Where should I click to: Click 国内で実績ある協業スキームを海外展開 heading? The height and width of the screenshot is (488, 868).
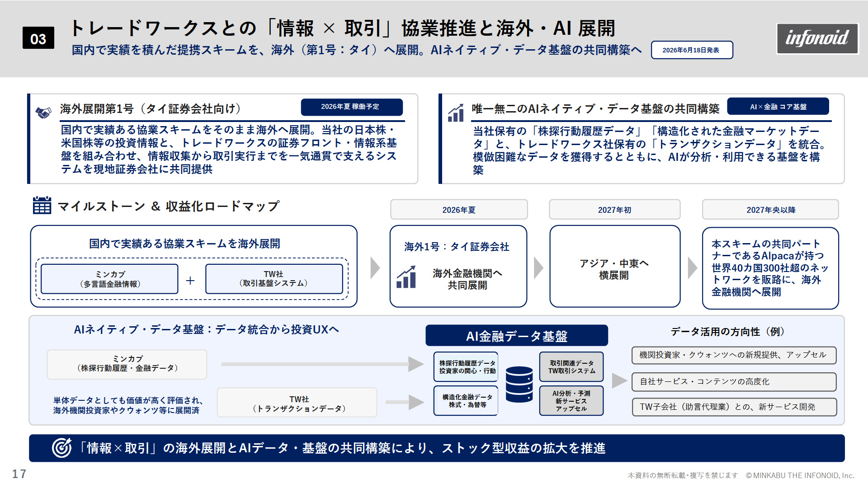pyautogui.click(x=184, y=244)
